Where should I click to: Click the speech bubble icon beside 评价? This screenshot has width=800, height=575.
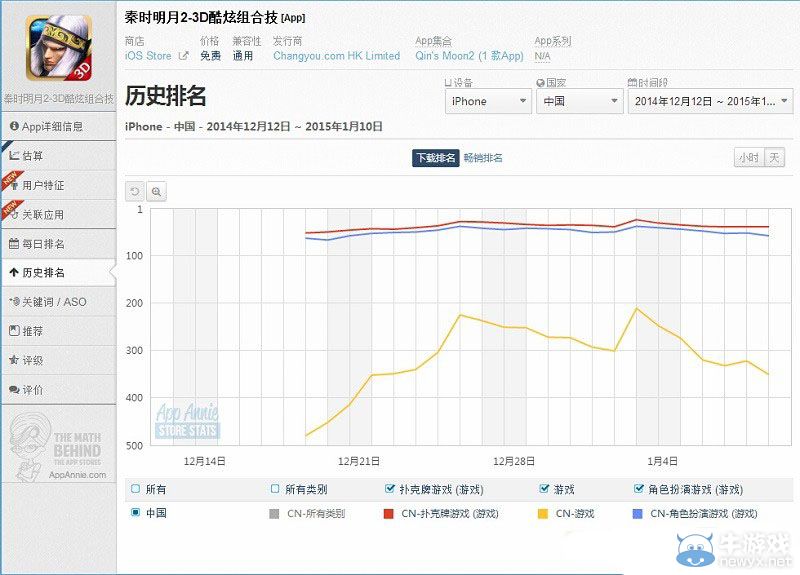point(14,390)
